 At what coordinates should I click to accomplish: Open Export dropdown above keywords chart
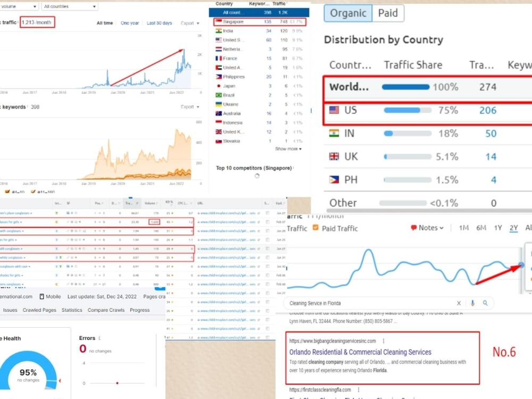(190, 107)
